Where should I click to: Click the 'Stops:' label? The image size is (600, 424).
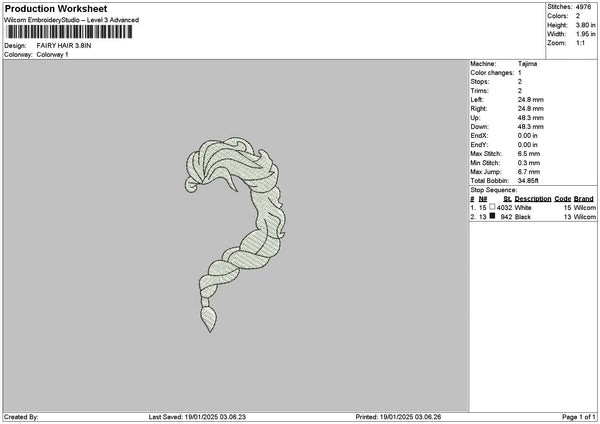(480, 82)
